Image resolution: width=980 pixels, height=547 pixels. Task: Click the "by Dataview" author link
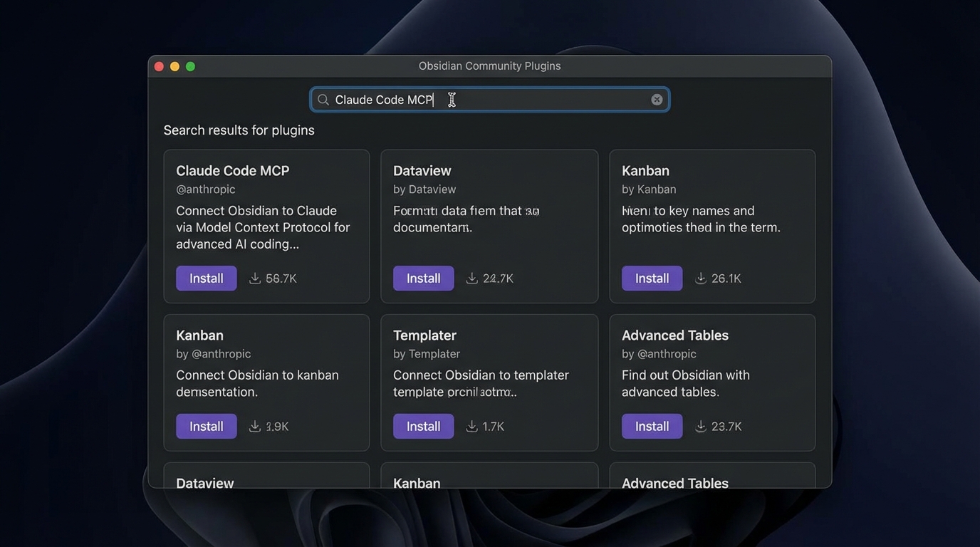click(424, 189)
